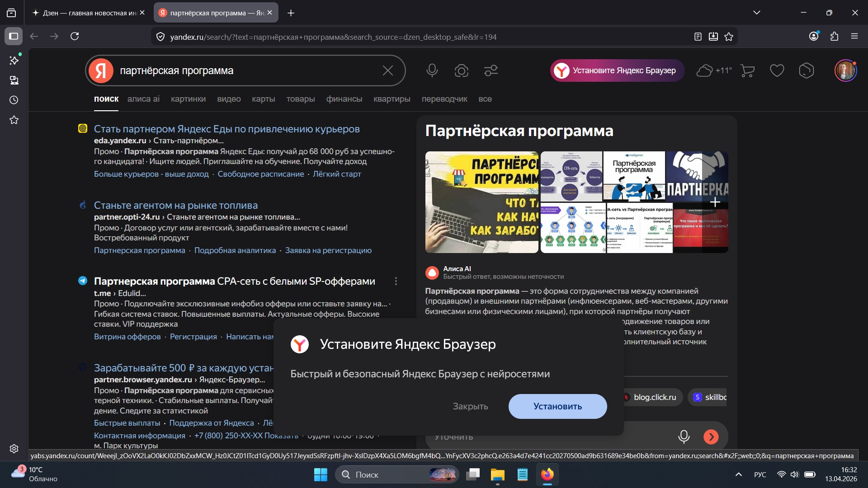Open search filter settings sliders icon
The width and height of the screenshot is (868, 488).
coord(491,70)
